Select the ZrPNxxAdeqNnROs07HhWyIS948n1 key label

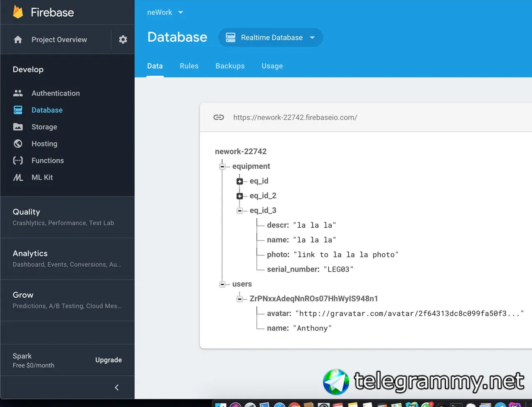[314, 298]
